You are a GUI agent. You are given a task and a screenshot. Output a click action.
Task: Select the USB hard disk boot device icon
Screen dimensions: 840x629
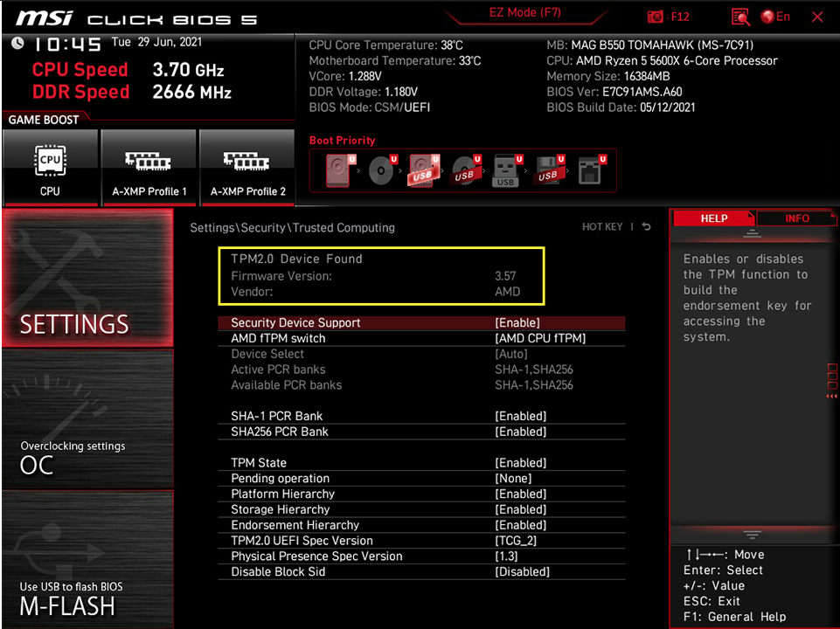point(424,170)
